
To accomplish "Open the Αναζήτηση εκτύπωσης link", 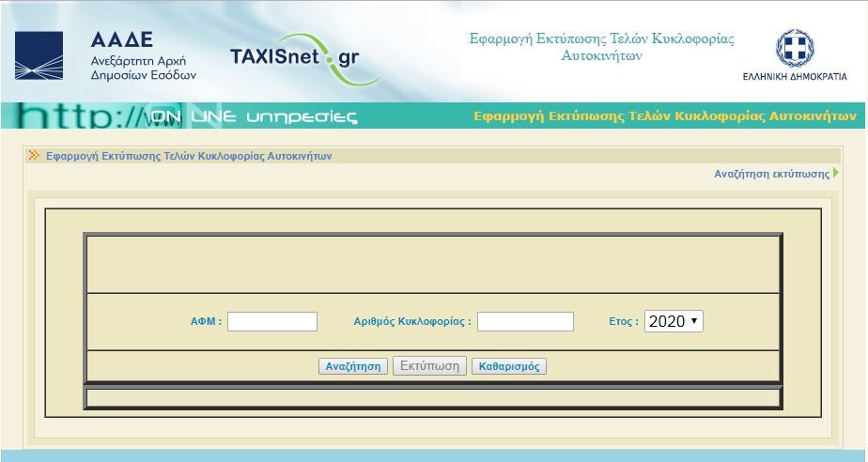I will [771, 174].
